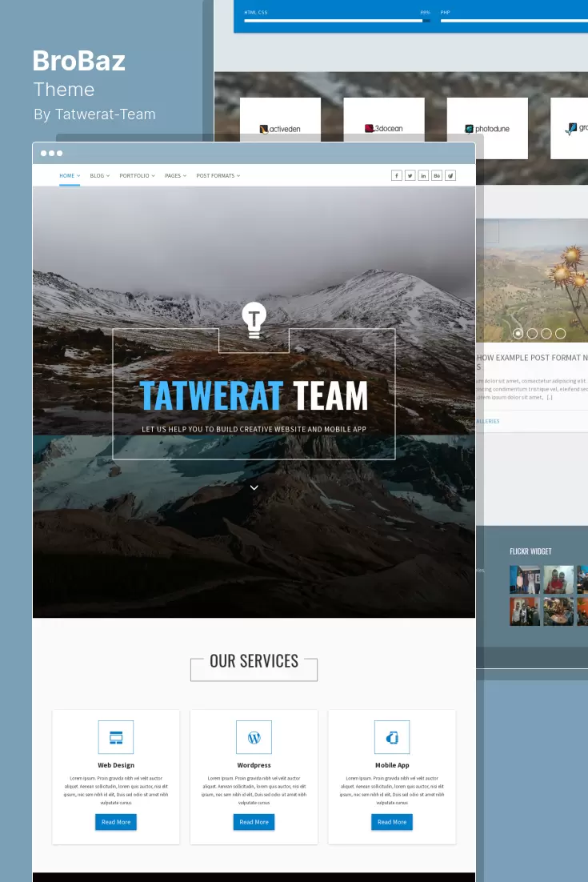Select the third slider dot in back window
The image size is (588, 882).
(546, 334)
